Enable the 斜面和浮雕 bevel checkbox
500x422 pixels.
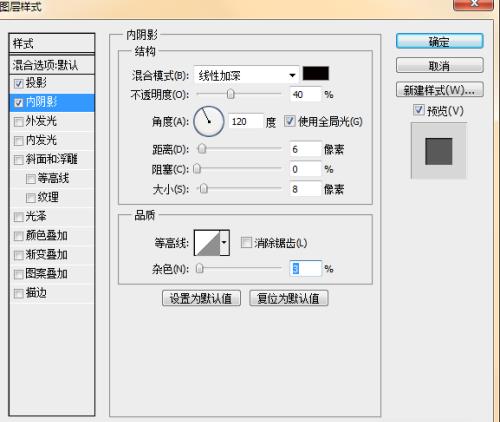tap(19, 160)
